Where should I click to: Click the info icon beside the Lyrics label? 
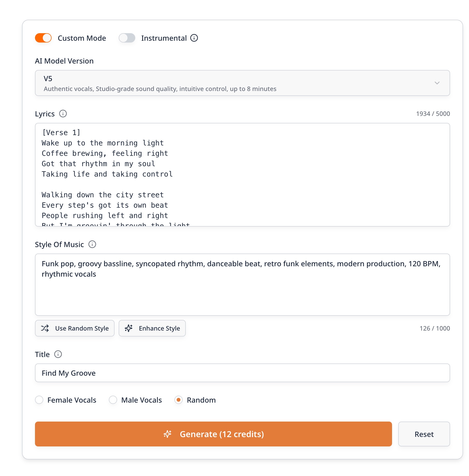(63, 114)
